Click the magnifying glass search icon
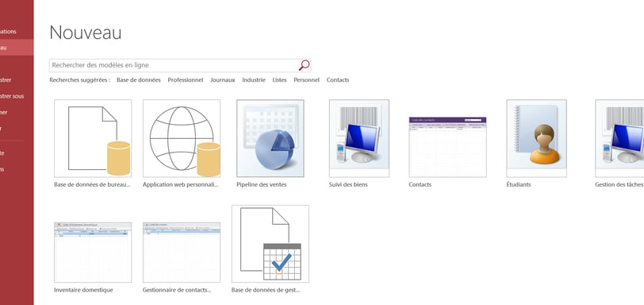644x305 pixels. pyautogui.click(x=304, y=65)
